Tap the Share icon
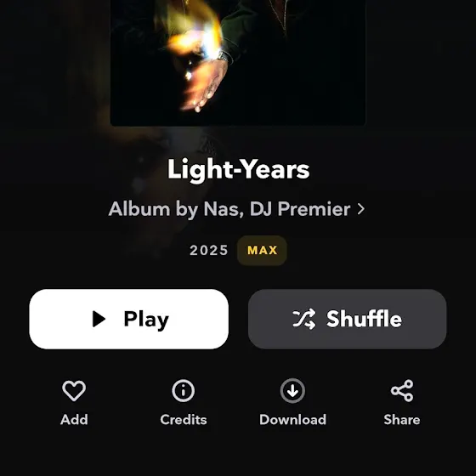The height and width of the screenshot is (476, 476). [402, 391]
